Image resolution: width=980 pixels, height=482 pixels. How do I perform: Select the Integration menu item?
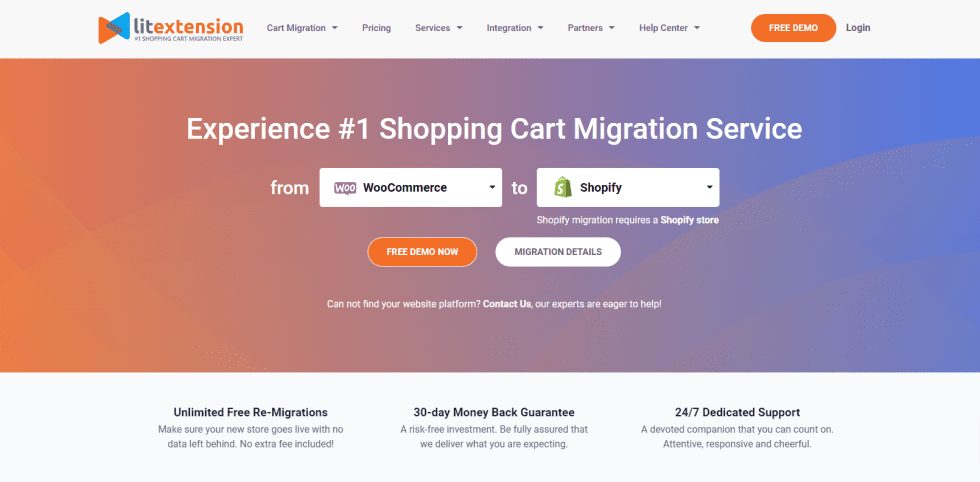click(x=515, y=28)
